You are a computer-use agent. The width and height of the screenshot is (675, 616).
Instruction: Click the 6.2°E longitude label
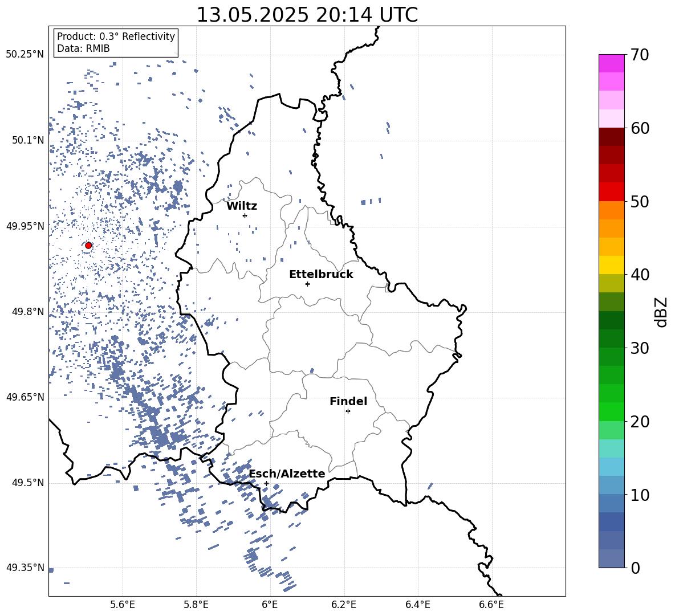coord(344,605)
